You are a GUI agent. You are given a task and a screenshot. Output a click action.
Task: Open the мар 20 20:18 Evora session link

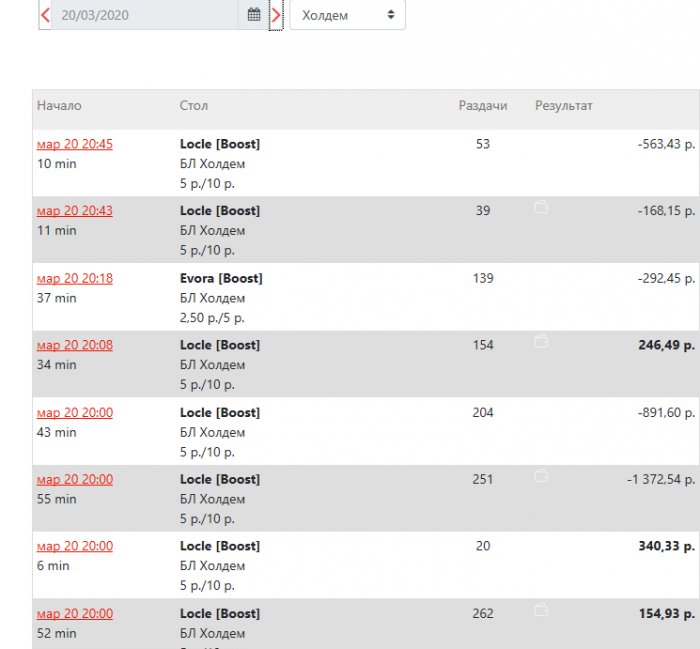pyautogui.click(x=75, y=278)
